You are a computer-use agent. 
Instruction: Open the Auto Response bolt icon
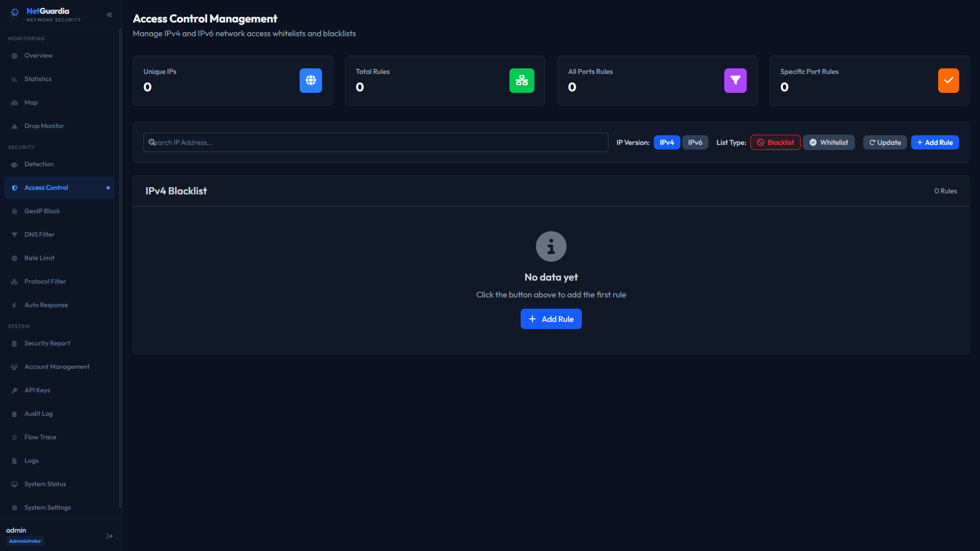(x=14, y=306)
